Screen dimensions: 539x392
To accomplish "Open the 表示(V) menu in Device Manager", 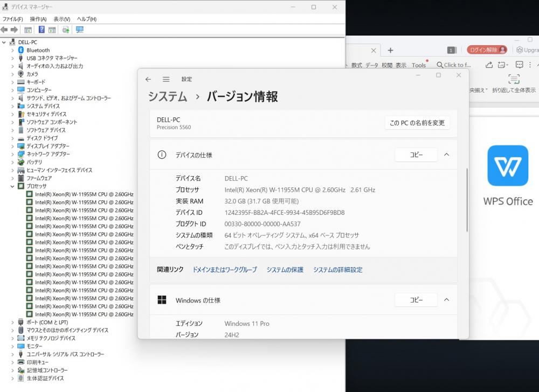I will pos(62,19).
